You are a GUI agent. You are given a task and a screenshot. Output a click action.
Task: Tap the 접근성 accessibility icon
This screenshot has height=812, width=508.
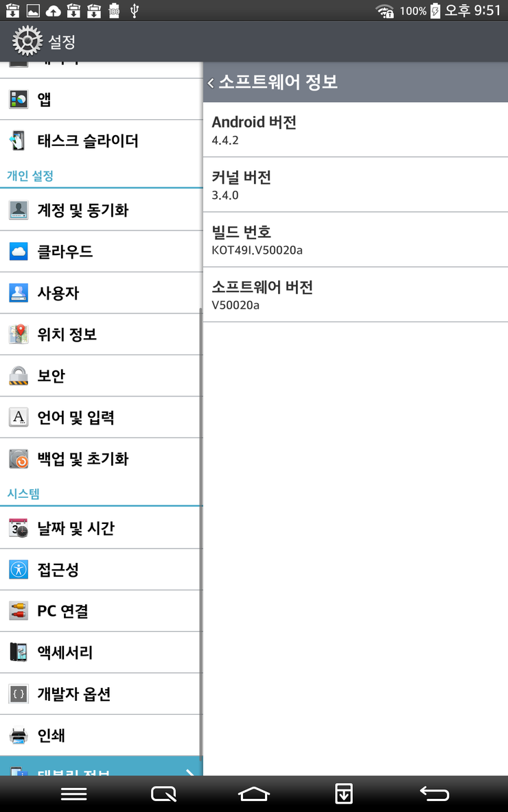18,570
